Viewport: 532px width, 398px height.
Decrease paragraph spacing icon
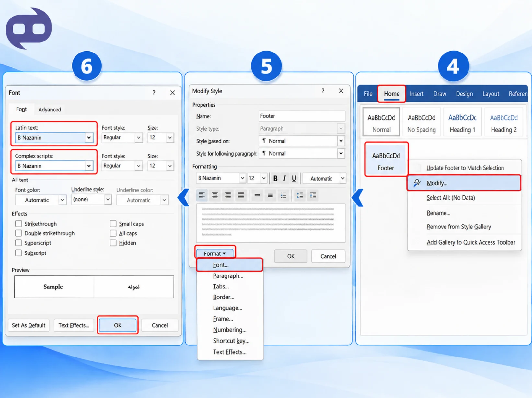click(313, 195)
